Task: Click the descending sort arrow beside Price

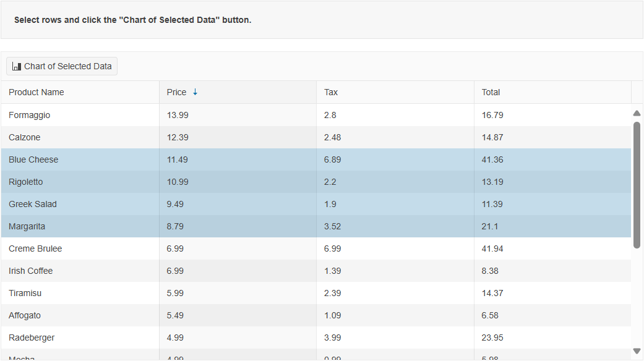Action: click(x=195, y=91)
